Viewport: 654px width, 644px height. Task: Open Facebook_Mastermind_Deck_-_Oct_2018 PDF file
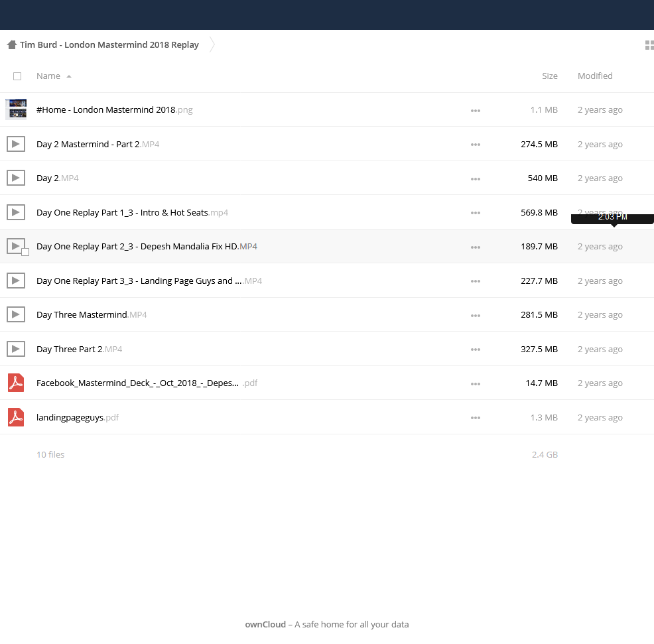click(147, 383)
